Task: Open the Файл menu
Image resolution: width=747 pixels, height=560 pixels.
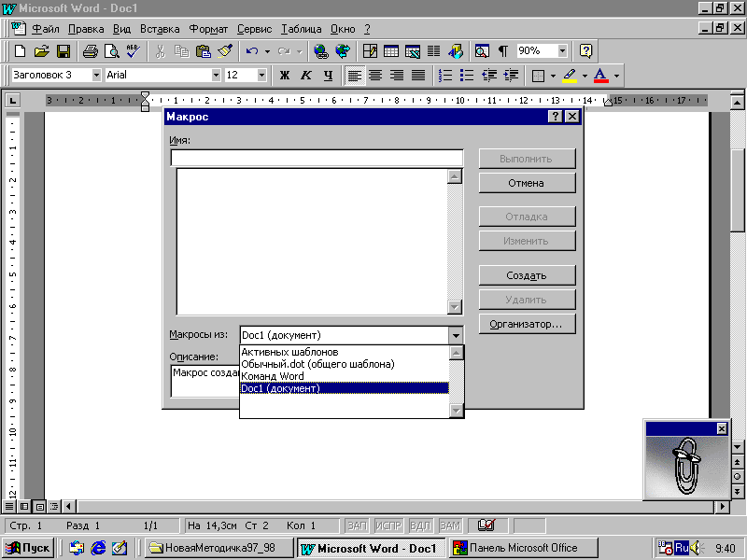Action: point(46,29)
